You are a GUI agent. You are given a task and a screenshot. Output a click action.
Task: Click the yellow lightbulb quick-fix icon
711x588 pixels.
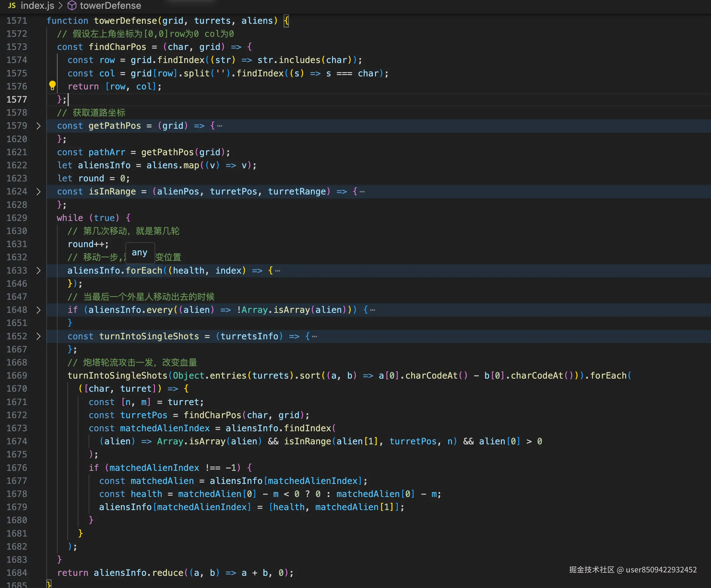(x=52, y=85)
